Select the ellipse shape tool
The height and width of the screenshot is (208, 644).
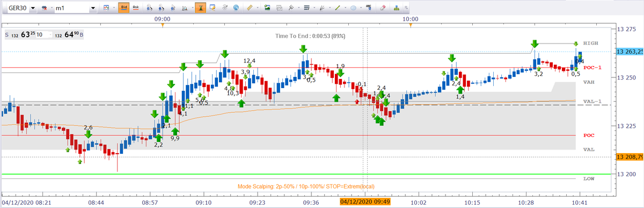click(354, 8)
